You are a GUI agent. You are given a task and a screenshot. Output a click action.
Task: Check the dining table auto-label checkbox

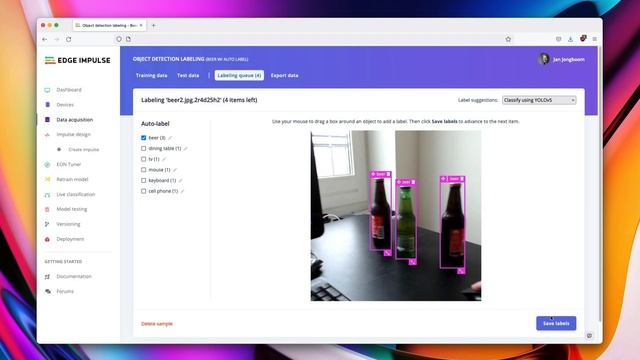[x=143, y=149]
